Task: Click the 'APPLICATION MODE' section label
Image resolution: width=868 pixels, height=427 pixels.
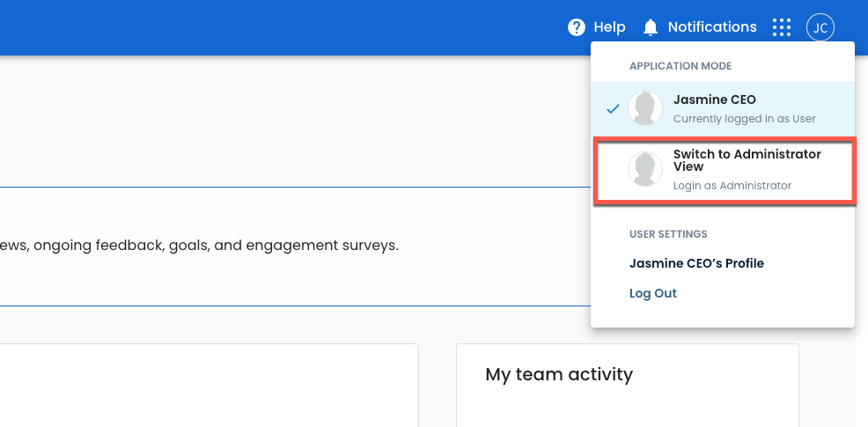Action: pos(680,66)
